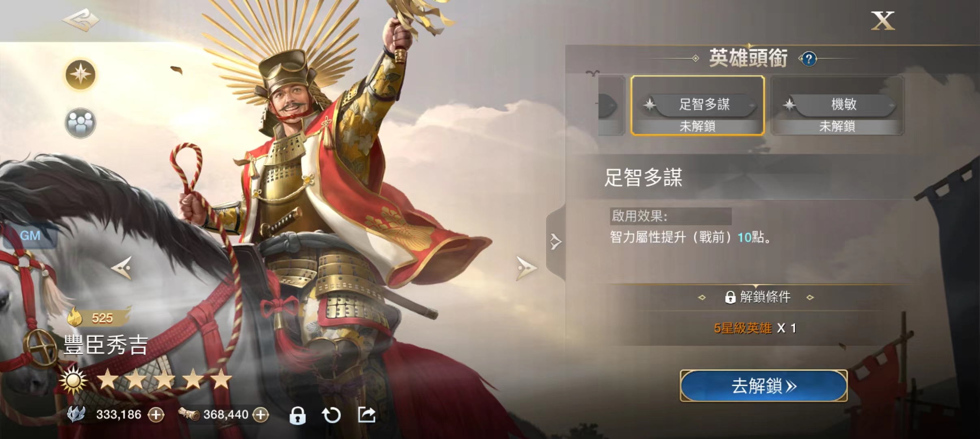The width and height of the screenshot is (980, 439).
Task: Click the 5星級英雄 requirement link
Action: tap(742, 328)
